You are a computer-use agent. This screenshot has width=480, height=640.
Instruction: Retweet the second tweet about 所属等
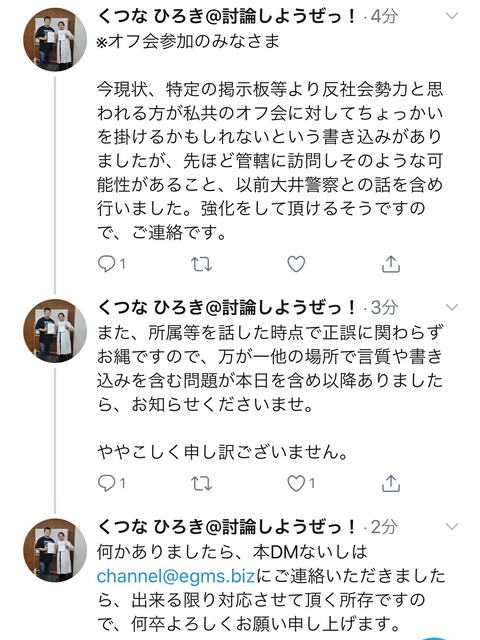[202, 484]
